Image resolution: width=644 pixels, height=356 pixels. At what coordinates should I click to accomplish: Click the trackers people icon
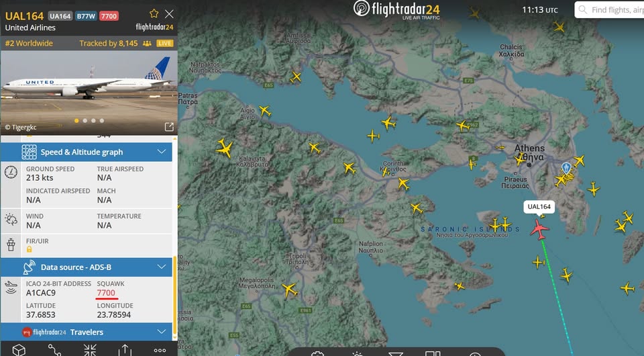[x=147, y=44]
